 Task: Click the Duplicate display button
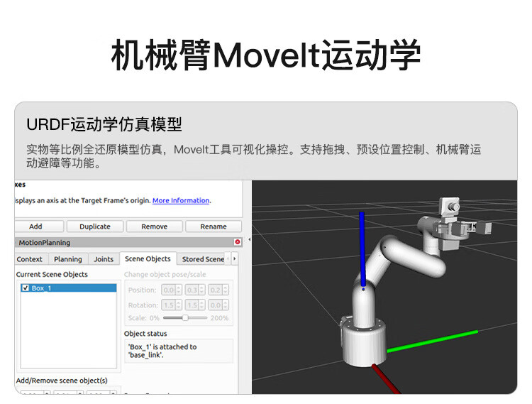(95, 226)
